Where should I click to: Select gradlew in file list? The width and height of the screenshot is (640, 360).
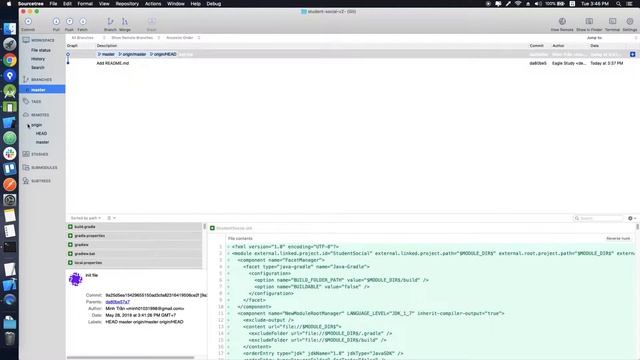pos(134,244)
